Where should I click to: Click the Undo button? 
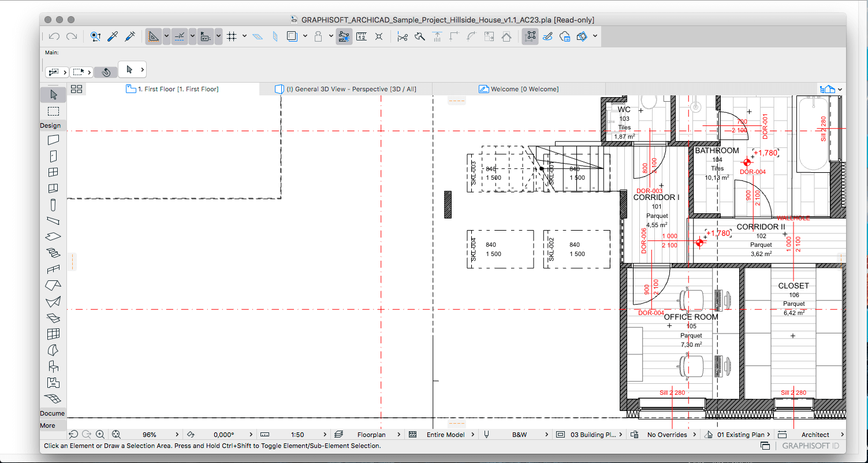coord(54,36)
